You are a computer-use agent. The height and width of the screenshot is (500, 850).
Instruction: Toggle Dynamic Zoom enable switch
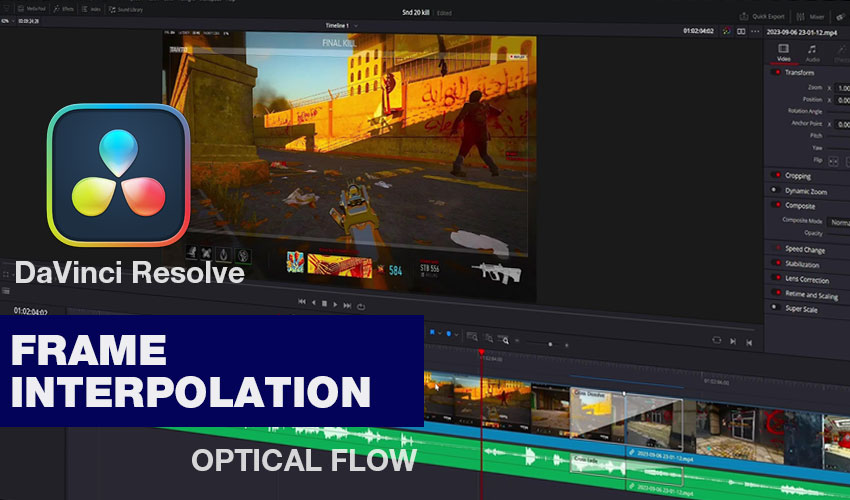tap(775, 190)
